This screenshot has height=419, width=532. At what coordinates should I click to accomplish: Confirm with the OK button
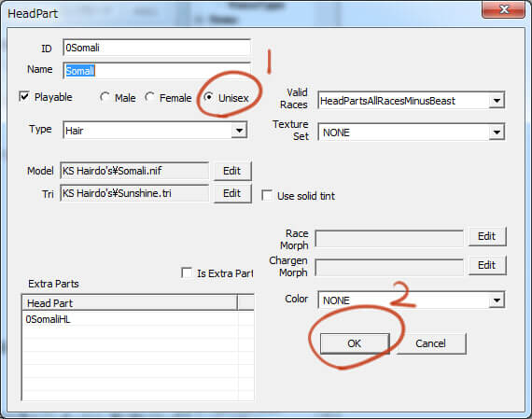tap(355, 343)
